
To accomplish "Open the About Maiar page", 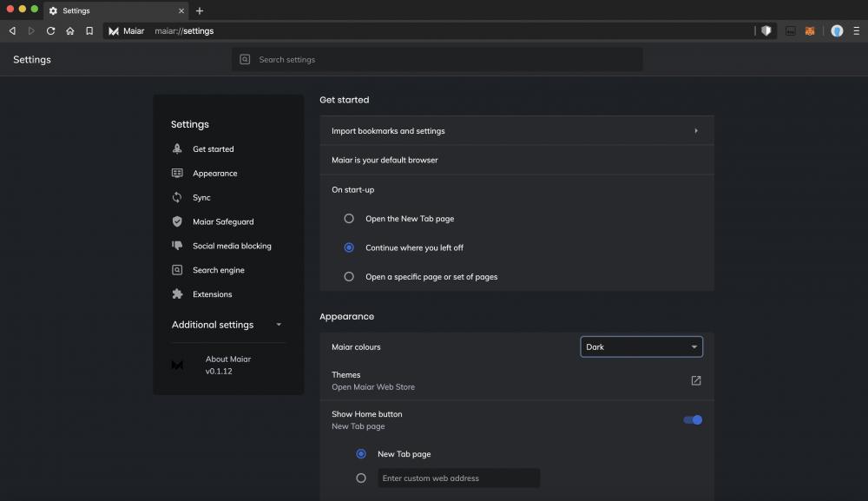I will coord(228,359).
